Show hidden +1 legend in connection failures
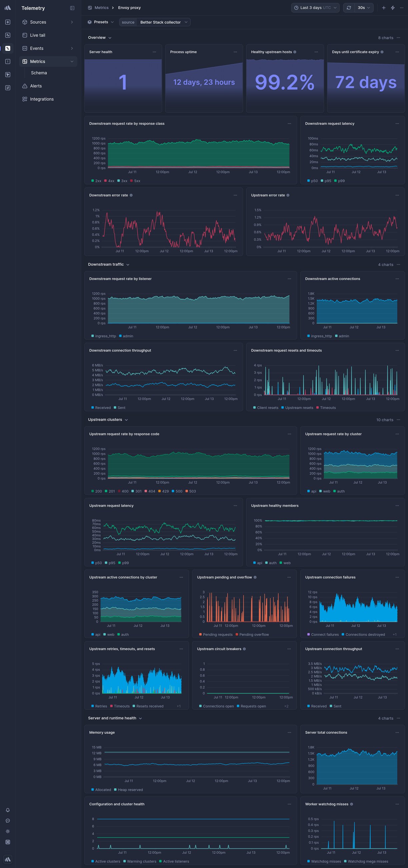Screen dimensions: 408x868 [x=395, y=634]
